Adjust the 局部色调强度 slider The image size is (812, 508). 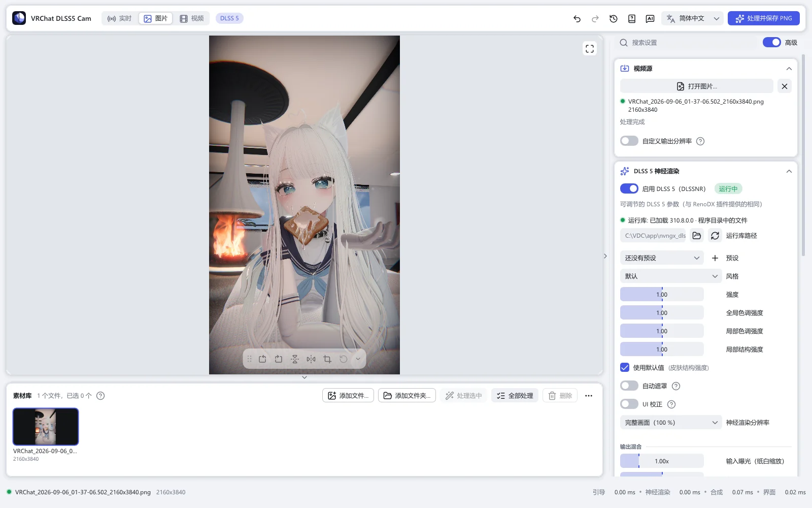coord(662,331)
